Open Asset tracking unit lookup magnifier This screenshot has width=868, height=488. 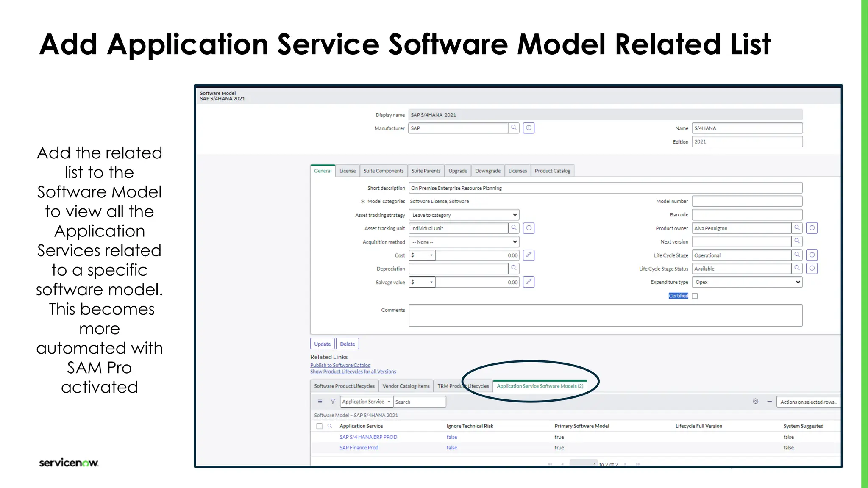(x=514, y=228)
